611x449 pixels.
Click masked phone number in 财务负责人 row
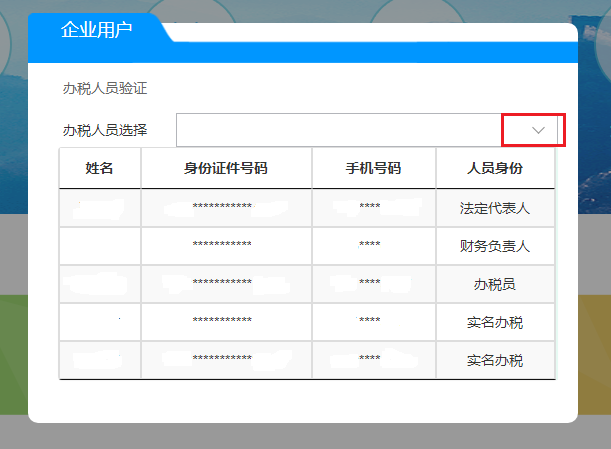coord(370,246)
